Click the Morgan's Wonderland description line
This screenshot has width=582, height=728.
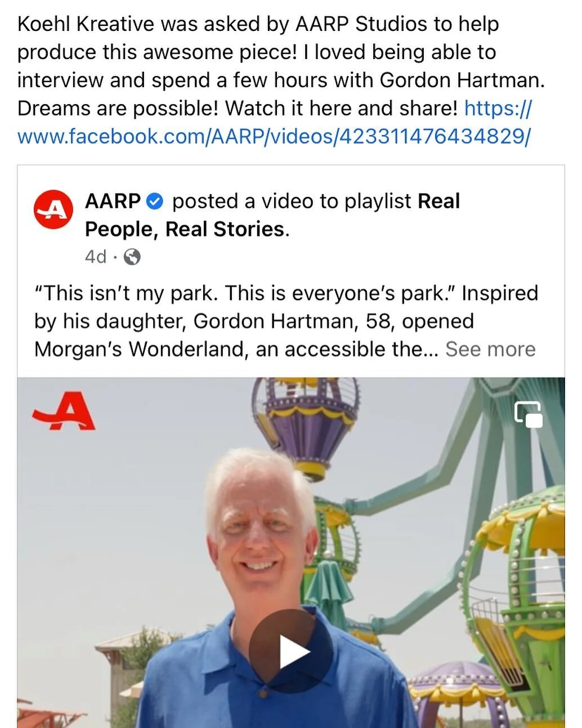click(x=236, y=349)
